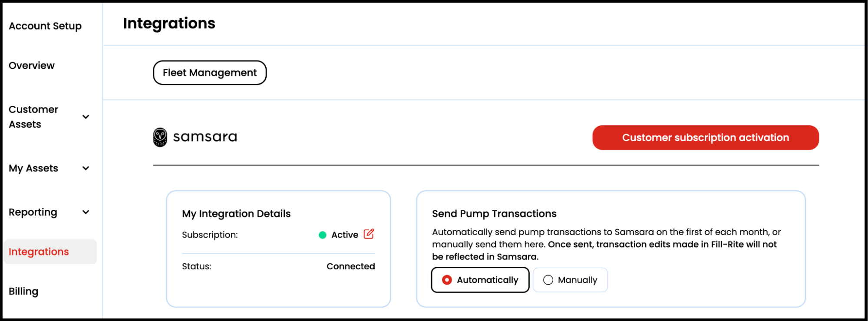Viewport: 868px width, 321px height.
Task: Click the My Assets sidebar label
Action: click(x=33, y=168)
